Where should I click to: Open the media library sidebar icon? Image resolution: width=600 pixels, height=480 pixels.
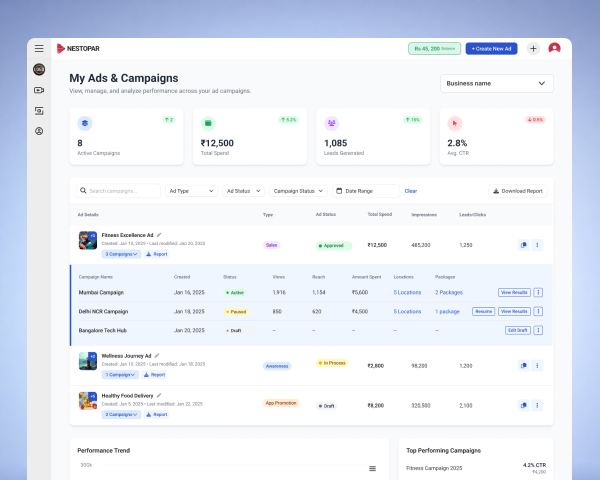39,111
